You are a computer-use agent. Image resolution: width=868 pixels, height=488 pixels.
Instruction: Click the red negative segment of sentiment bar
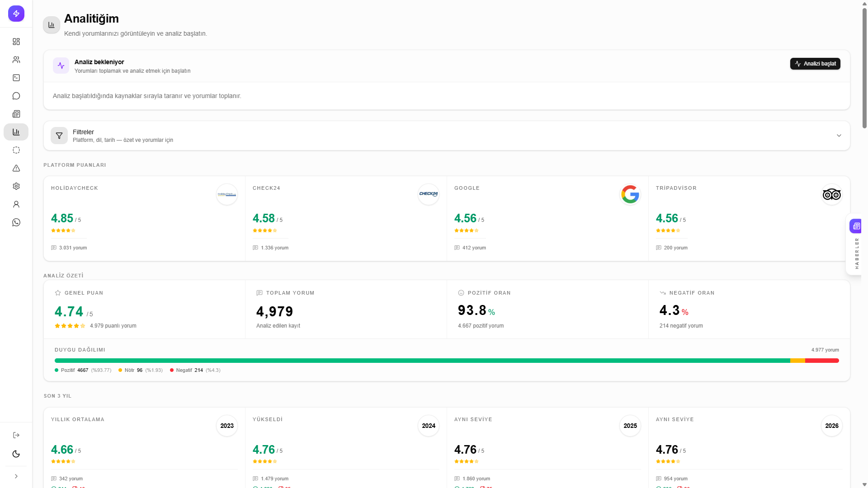tap(822, 361)
